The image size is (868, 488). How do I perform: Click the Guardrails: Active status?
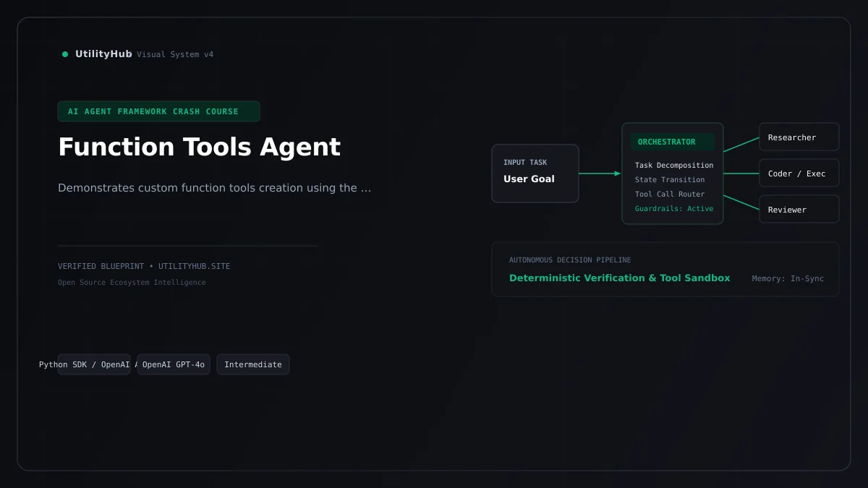674,209
